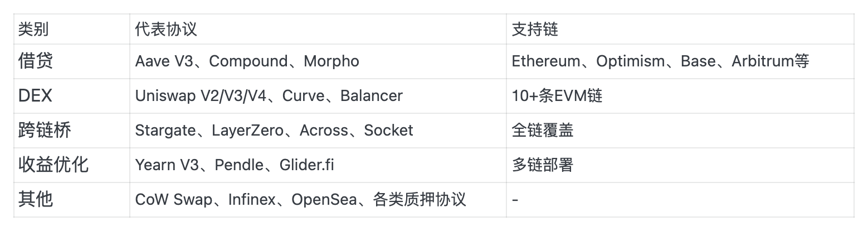Select the 借贷 category cell

(x=36, y=61)
